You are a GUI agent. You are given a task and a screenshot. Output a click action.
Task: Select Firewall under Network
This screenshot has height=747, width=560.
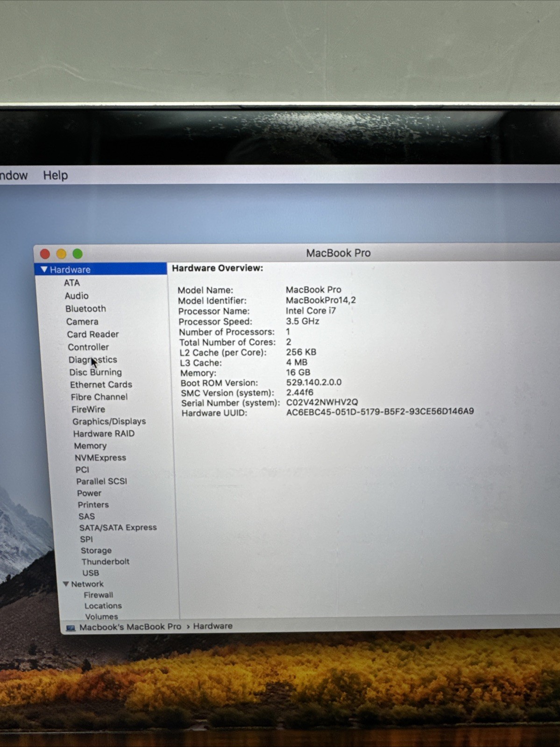99,595
